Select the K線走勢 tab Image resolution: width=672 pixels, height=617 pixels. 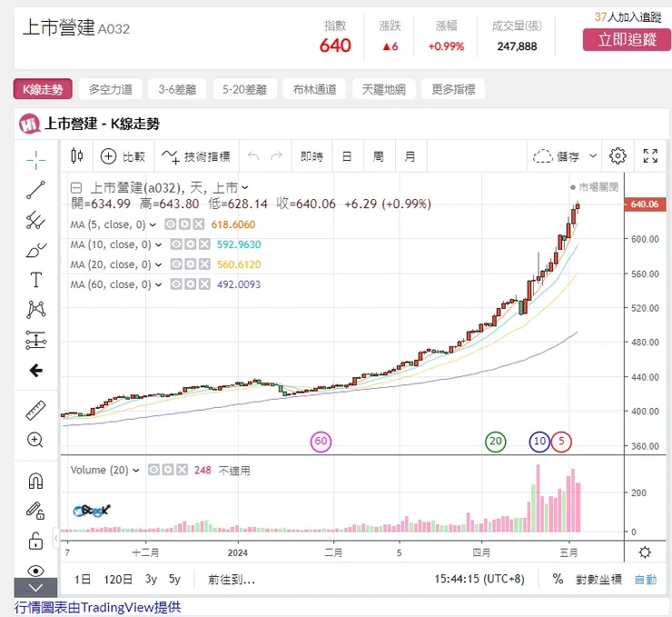tap(43, 89)
